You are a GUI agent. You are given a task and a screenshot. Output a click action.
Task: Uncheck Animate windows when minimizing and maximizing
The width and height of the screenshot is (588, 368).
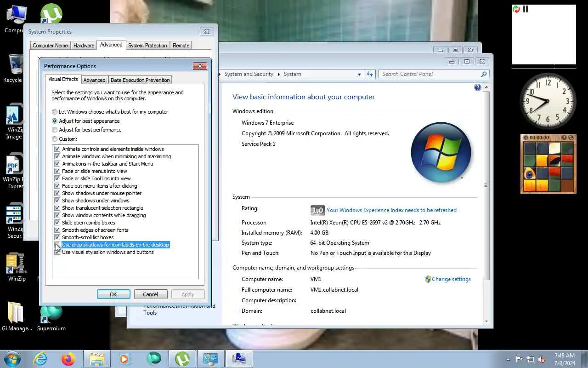[57, 156]
